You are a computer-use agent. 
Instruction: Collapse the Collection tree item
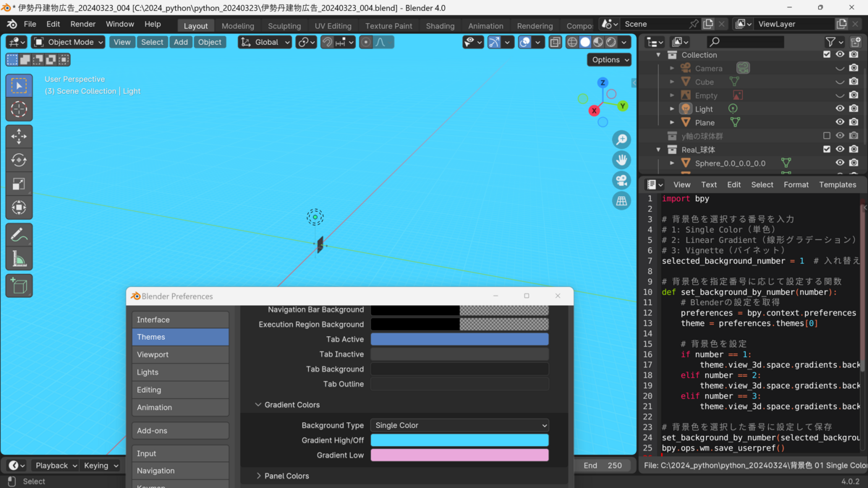(x=658, y=55)
